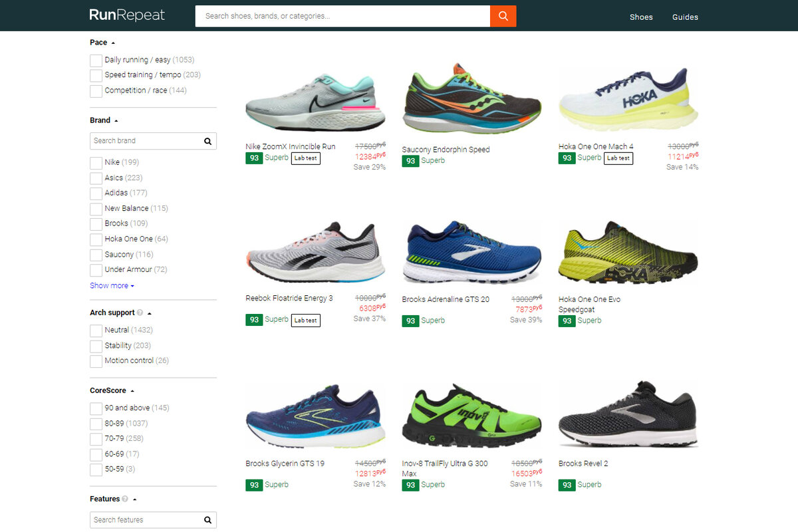Check the Competition / race filter
This screenshot has height=532, width=798.
[x=96, y=91]
